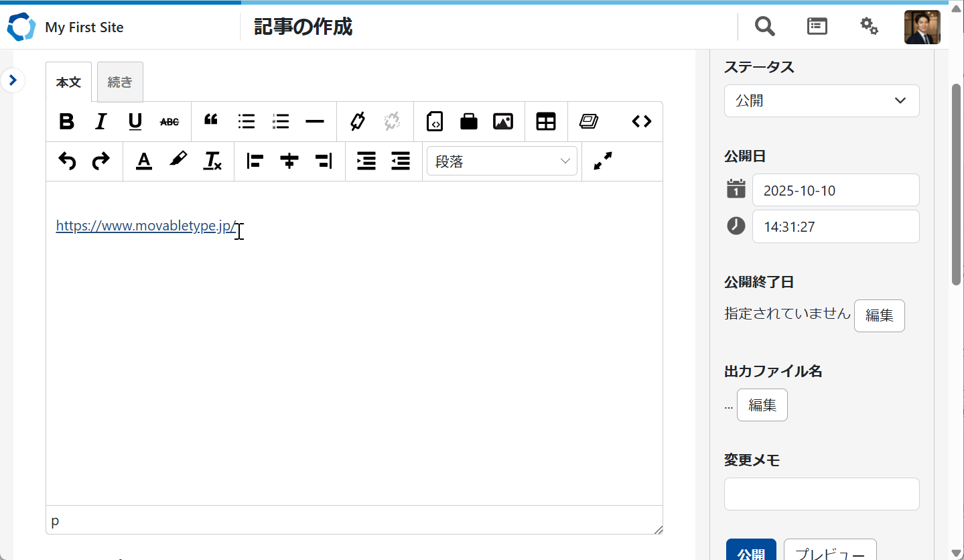Insert an image into the article
The image size is (964, 560).
[502, 121]
